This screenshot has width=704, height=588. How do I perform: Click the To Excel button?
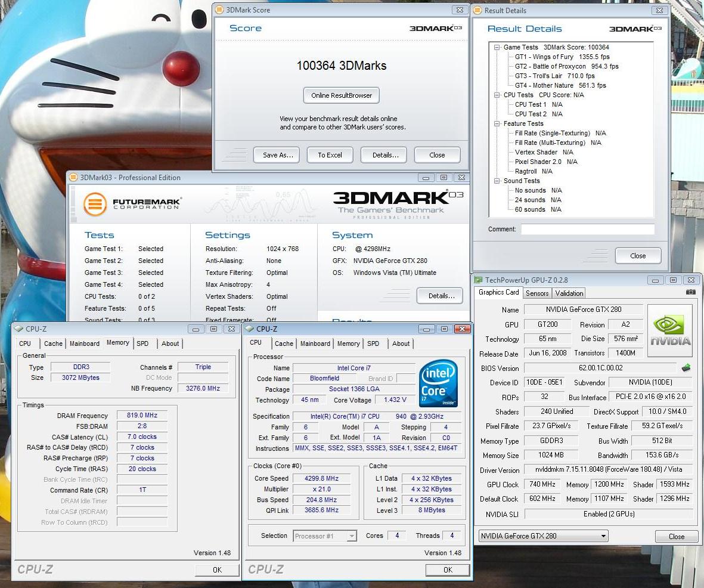(x=330, y=155)
